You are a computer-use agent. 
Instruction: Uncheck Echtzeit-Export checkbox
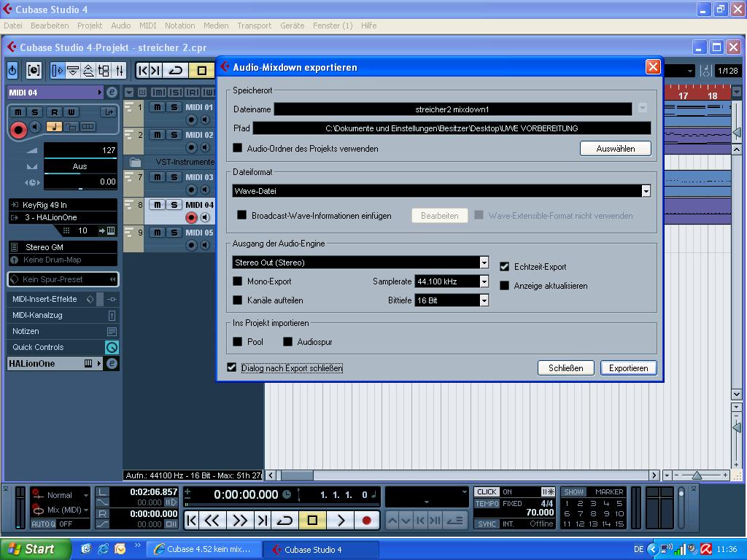tap(505, 267)
